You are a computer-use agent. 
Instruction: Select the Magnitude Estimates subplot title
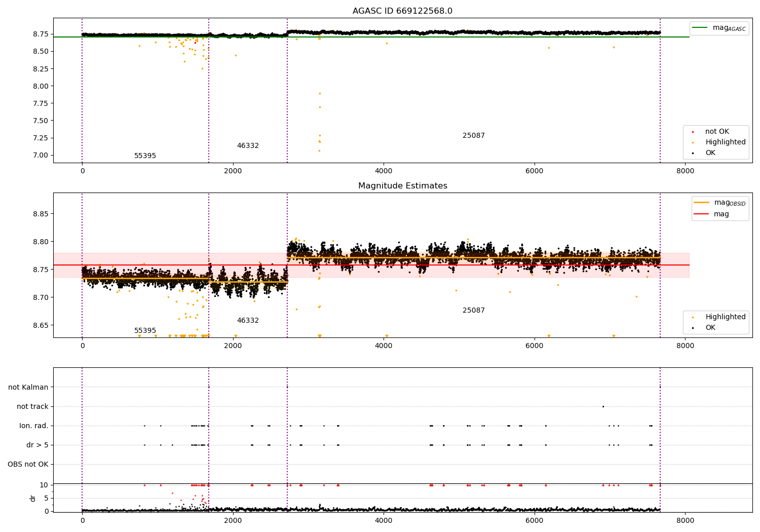402,186
